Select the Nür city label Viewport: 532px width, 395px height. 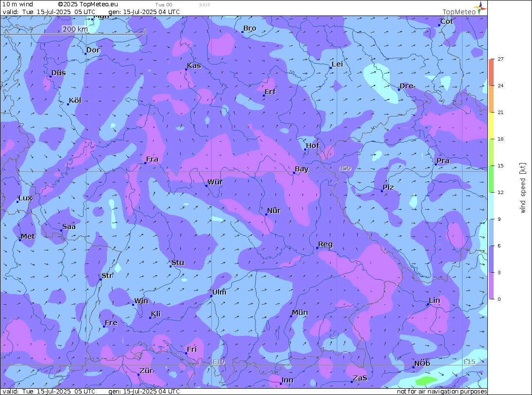(274, 211)
